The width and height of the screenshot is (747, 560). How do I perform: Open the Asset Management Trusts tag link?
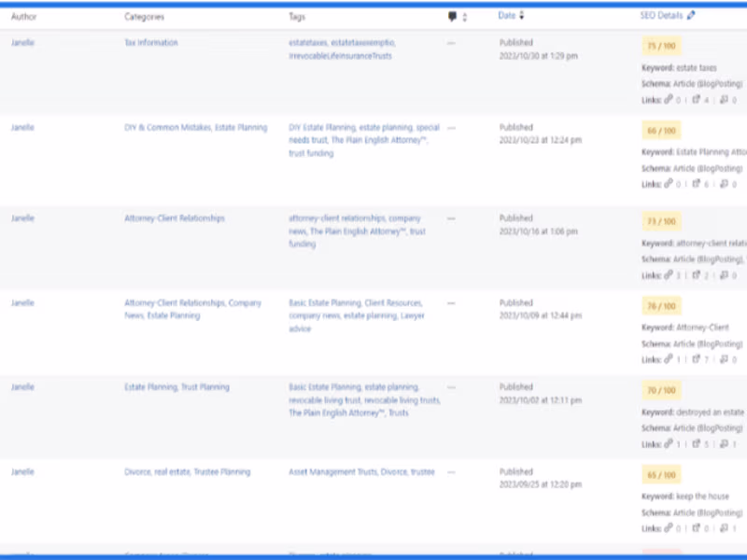[333, 471]
